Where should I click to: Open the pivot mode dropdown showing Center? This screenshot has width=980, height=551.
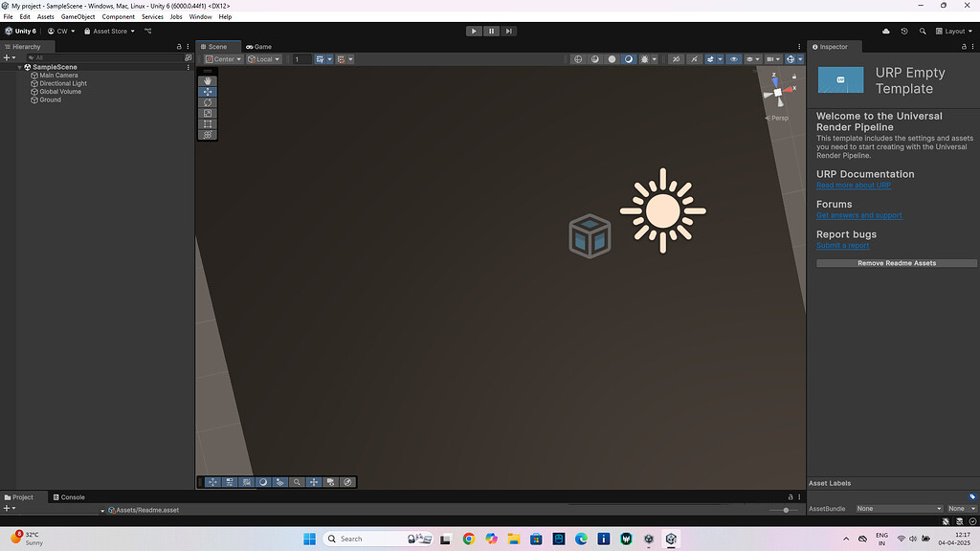(222, 58)
